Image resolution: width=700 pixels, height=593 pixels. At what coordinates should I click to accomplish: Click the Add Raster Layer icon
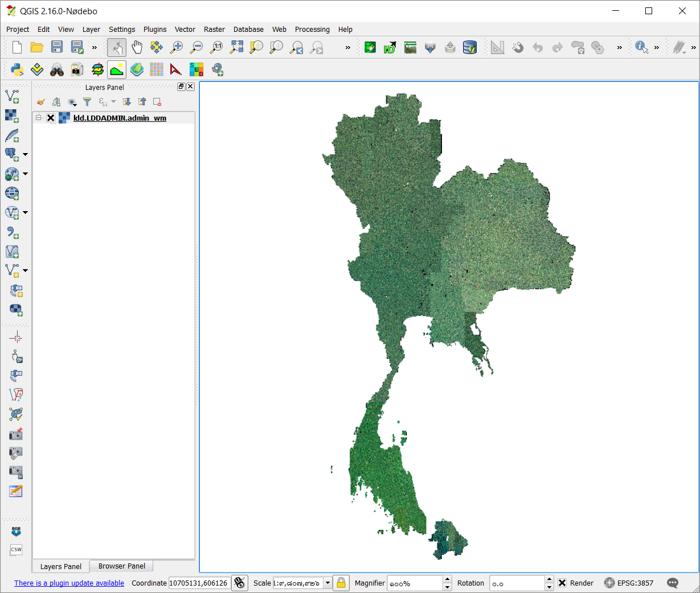tap(13, 116)
